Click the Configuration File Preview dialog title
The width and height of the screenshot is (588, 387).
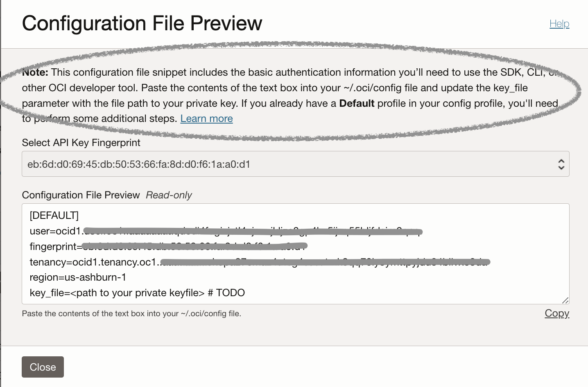(x=142, y=23)
